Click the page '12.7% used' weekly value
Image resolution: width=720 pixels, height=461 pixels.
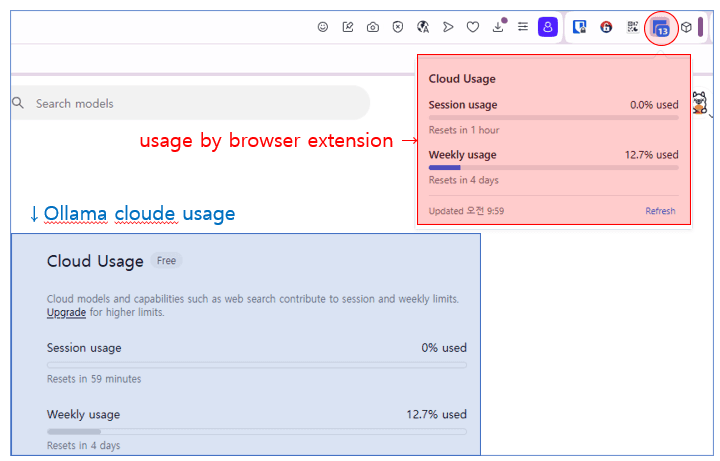click(x=436, y=414)
